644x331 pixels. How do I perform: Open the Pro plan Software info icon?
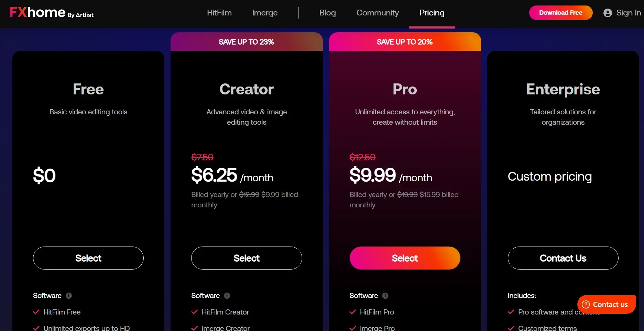click(385, 296)
